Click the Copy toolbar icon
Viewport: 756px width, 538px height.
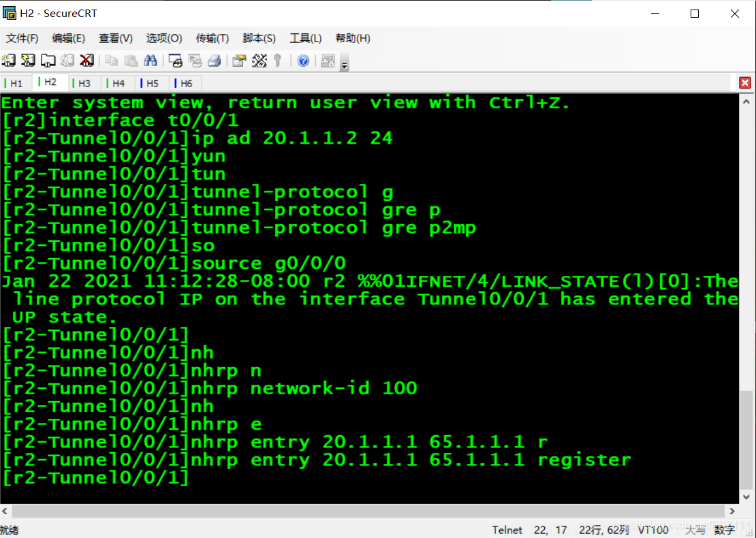112,60
